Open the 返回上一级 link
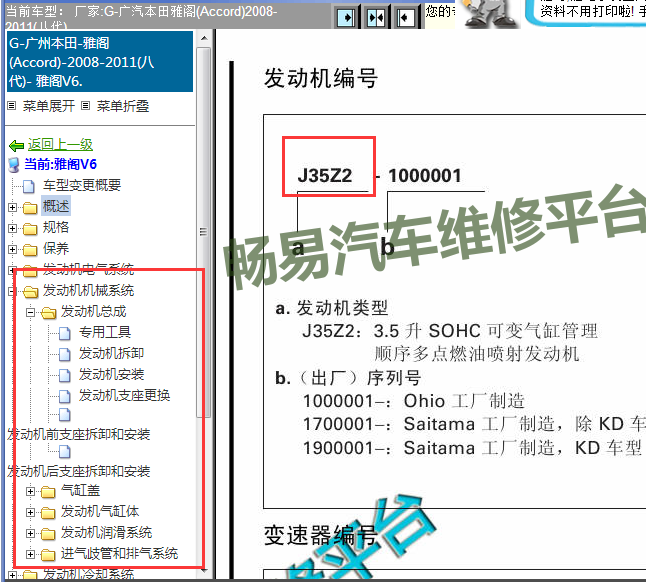646x582 pixels. pos(60,145)
